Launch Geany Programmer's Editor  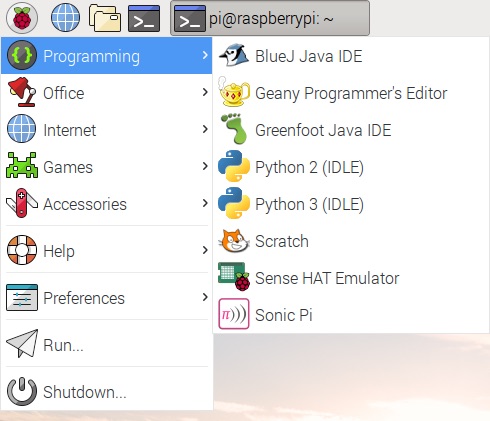tap(351, 93)
